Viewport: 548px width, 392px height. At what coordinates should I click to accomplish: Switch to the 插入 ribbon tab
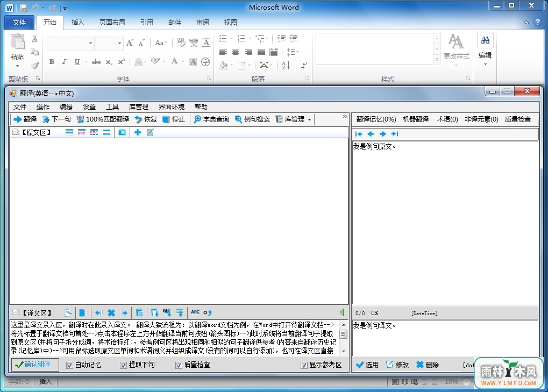77,23
